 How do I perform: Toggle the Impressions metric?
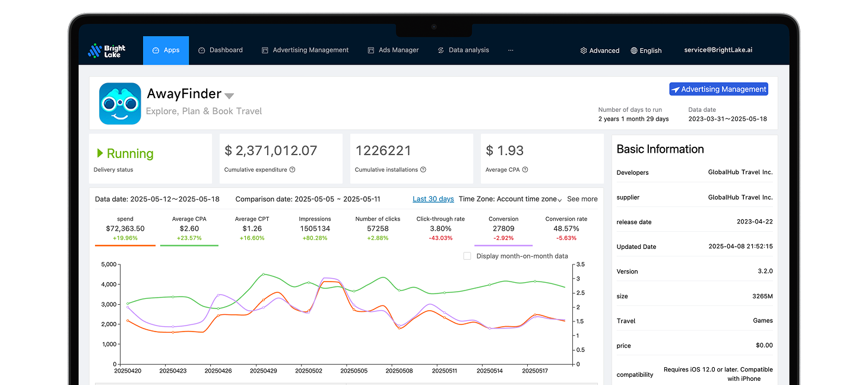point(315,229)
